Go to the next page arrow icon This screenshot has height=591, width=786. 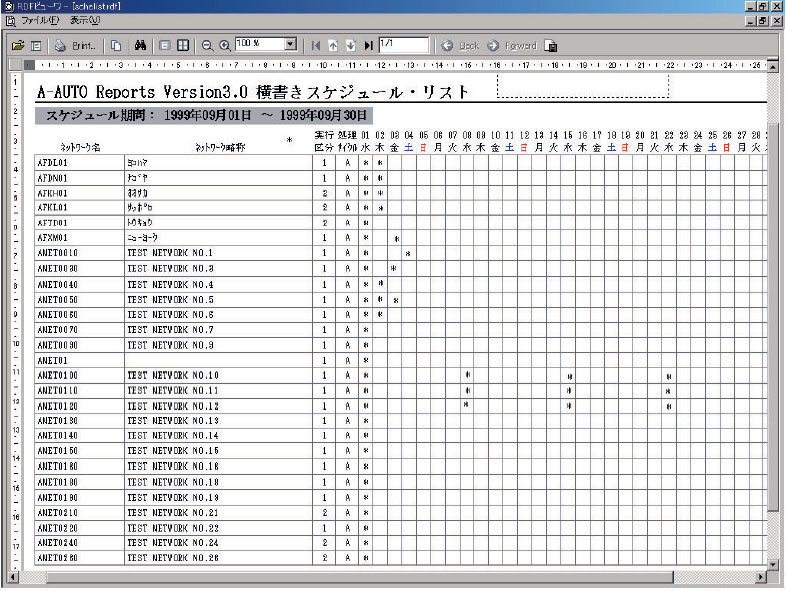pos(351,46)
